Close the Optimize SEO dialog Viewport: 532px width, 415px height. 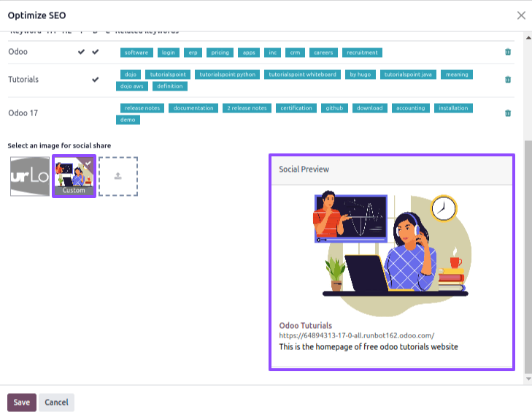click(521, 15)
